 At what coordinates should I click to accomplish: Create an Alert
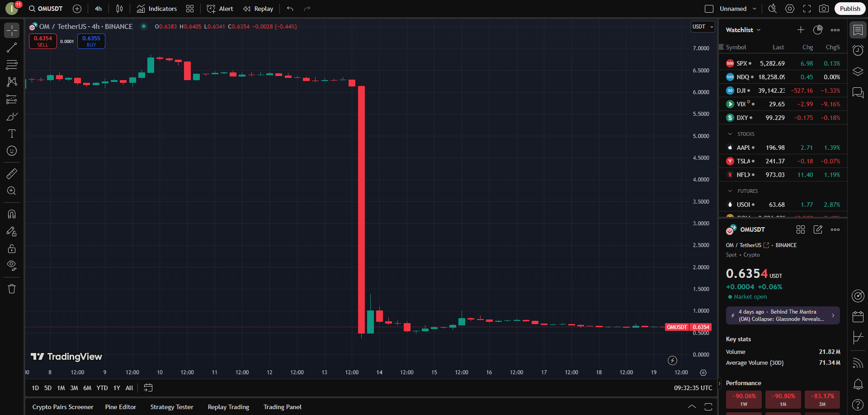coord(220,9)
